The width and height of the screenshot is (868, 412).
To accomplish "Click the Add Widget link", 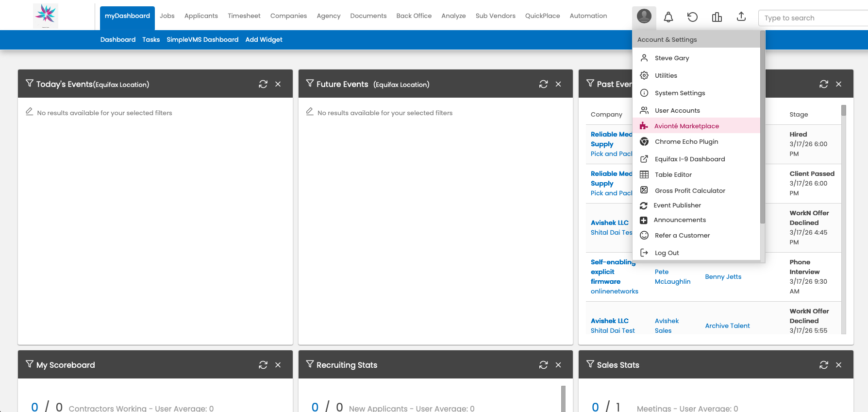I will click(x=264, y=39).
